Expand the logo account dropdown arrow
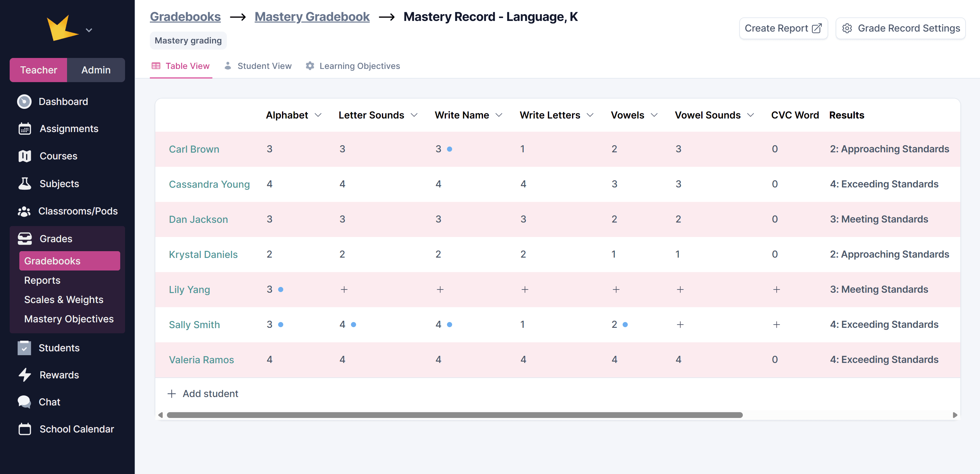Image resolution: width=980 pixels, height=474 pixels. click(89, 30)
